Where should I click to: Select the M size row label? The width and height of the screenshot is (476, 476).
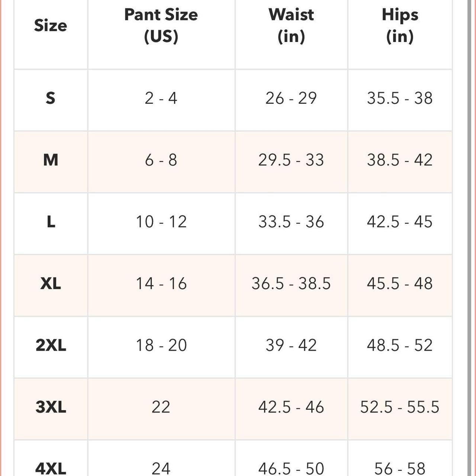[51, 160]
